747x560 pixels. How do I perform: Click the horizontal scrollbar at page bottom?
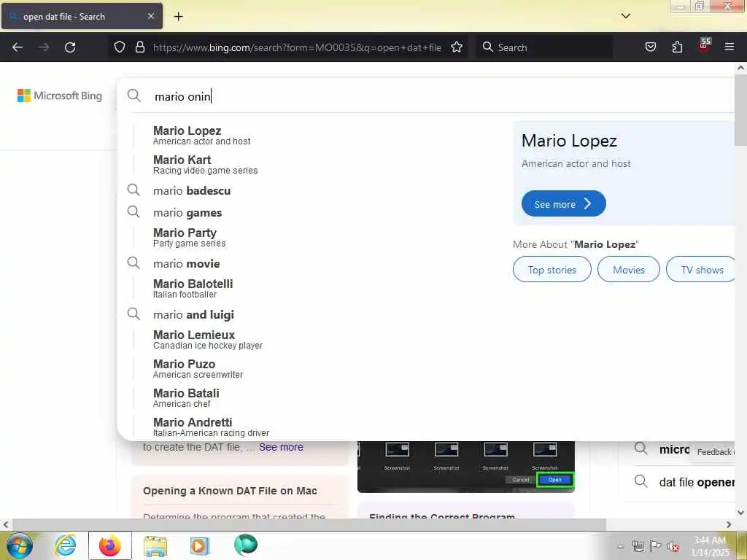tap(308, 524)
